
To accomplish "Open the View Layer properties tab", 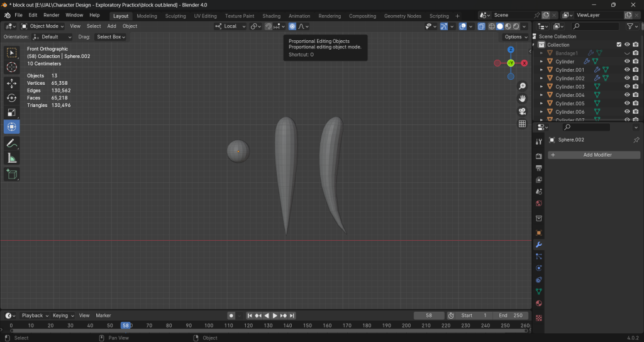I will (x=539, y=180).
